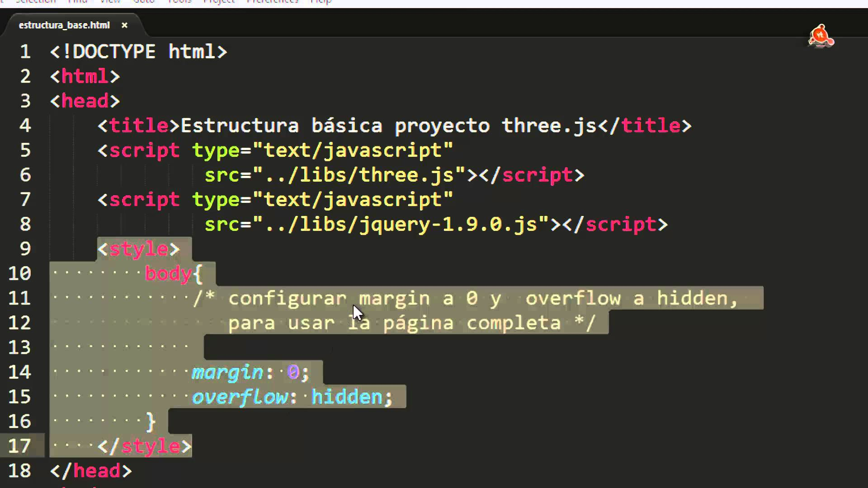Click the 'hidden;' value on line 15

(x=352, y=397)
